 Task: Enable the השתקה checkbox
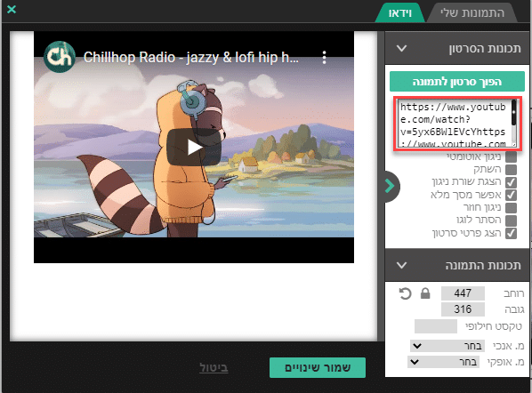511,170
